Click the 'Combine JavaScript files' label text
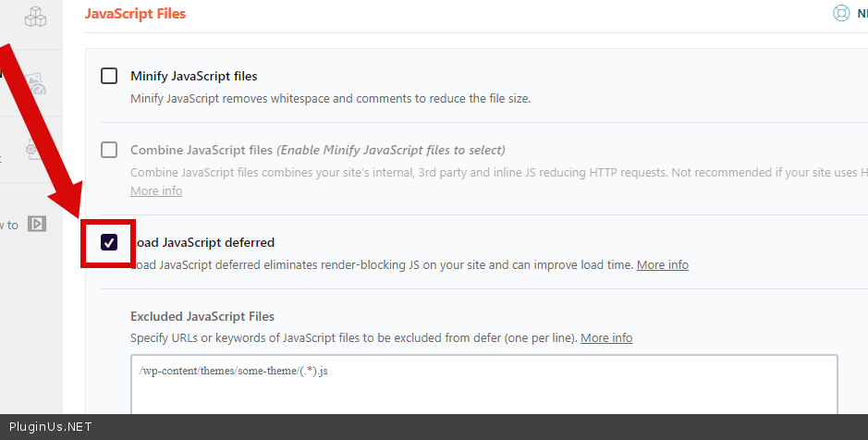This screenshot has height=440, width=868. click(202, 150)
